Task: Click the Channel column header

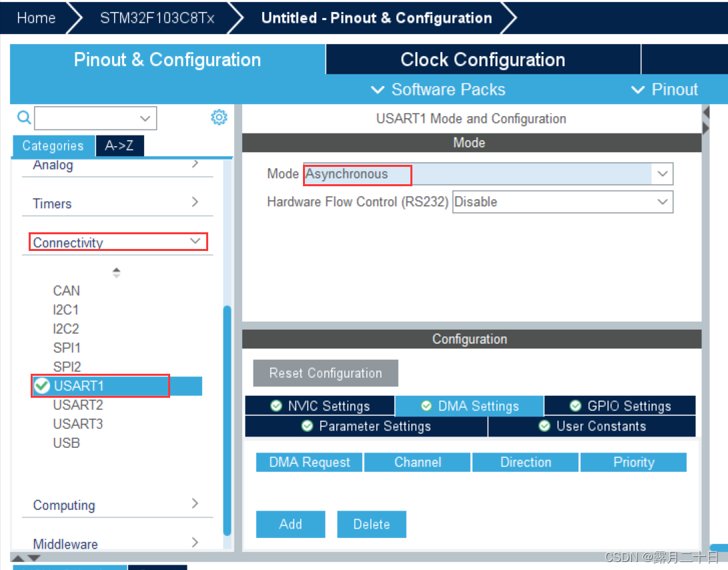Action: coord(418,463)
